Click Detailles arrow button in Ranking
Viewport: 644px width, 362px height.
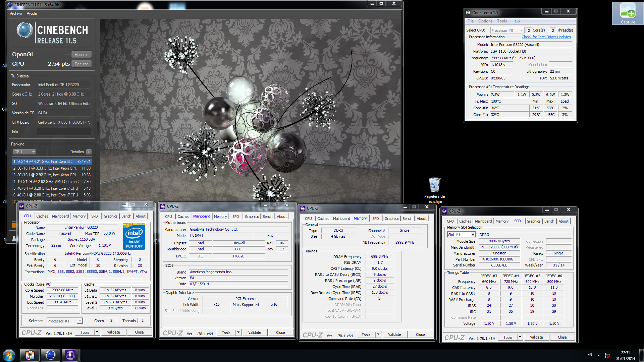89,152
